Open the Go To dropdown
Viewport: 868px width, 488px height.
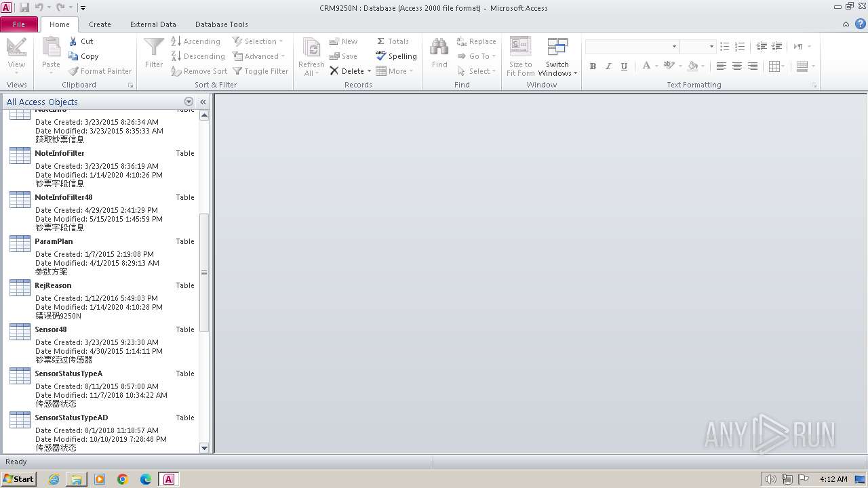[477, 56]
